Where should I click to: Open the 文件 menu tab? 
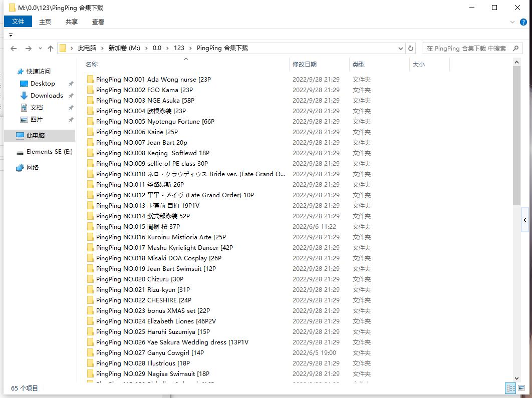(x=18, y=22)
